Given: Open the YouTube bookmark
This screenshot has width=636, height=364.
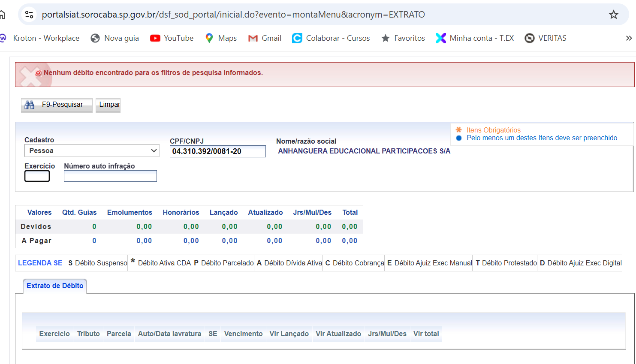Looking at the screenshot, I should pos(172,38).
